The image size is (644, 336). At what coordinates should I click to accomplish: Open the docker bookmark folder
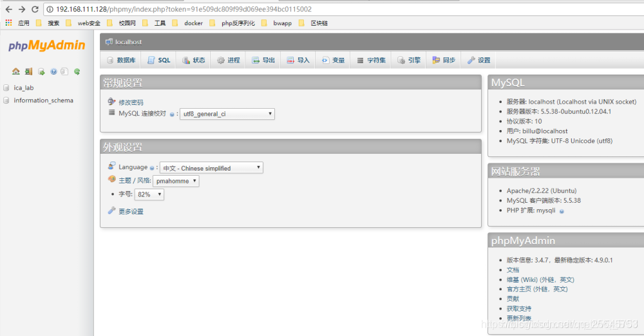tap(187, 23)
